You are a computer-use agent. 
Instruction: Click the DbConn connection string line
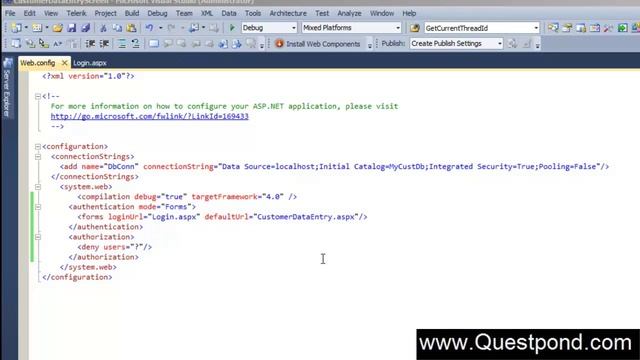334,167
